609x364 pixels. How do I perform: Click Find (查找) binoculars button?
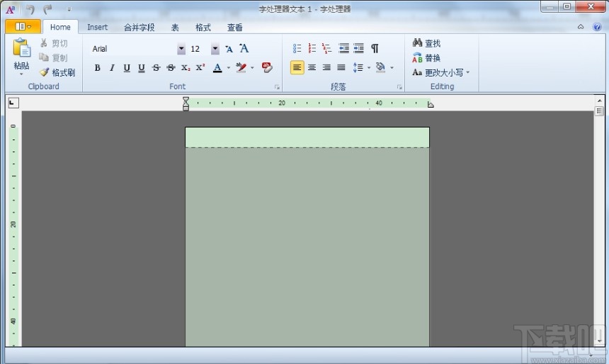point(426,43)
